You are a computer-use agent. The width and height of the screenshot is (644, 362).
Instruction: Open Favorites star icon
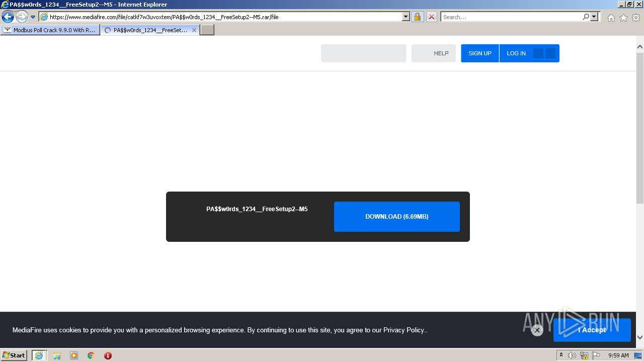coord(623,18)
